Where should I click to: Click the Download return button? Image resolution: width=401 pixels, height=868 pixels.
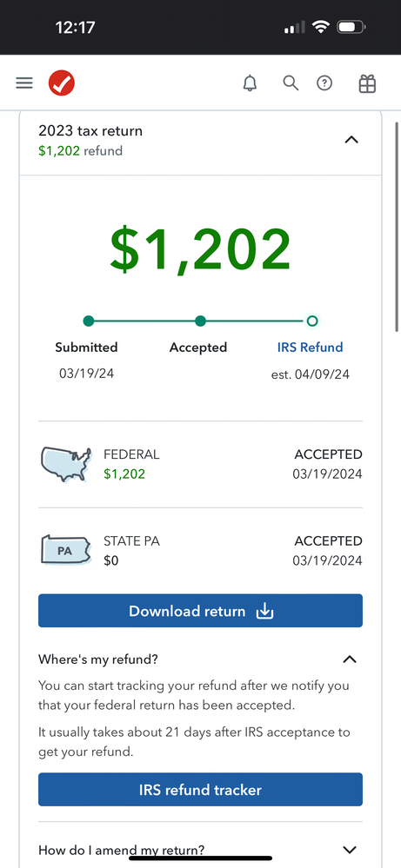pyautogui.click(x=200, y=611)
